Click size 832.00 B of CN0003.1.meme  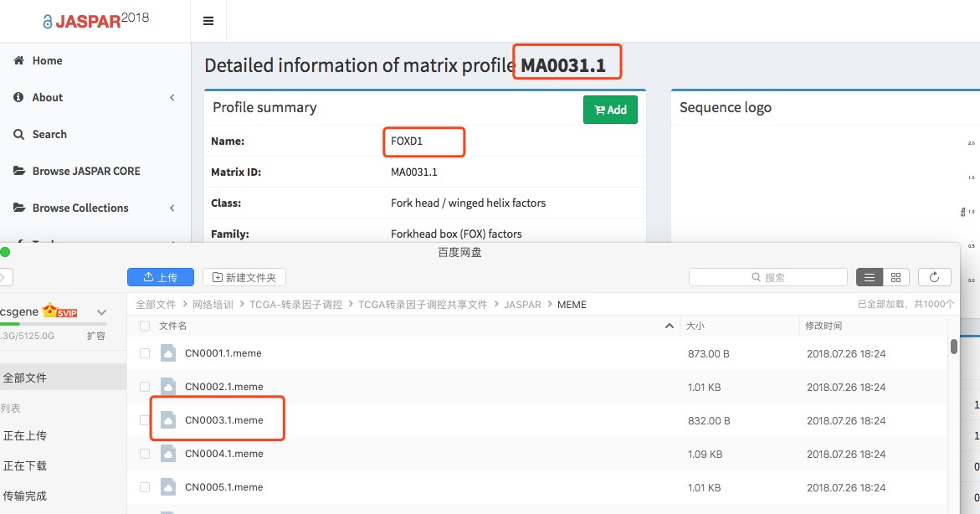point(709,421)
